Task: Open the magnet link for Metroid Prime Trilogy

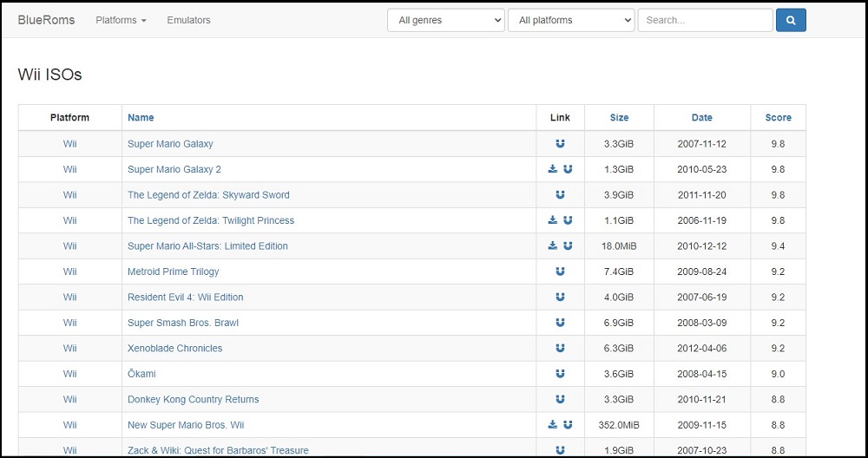Action: (x=560, y=272)
